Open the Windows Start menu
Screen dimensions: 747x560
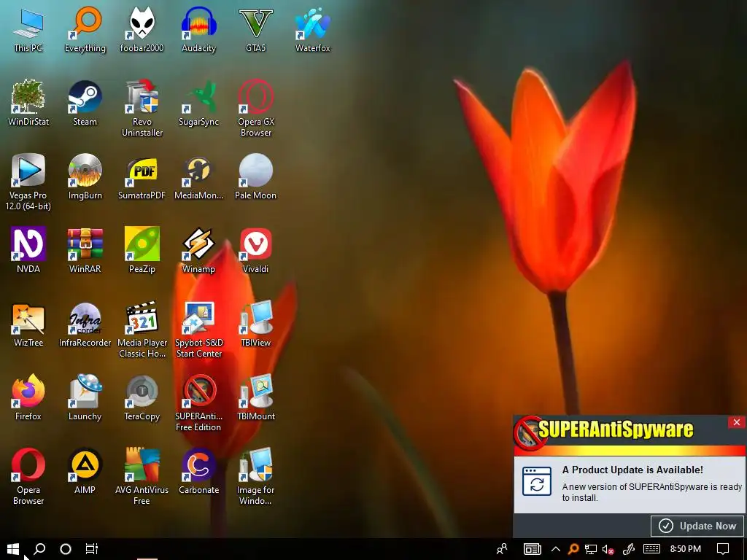pyautogui.click(x=13, y=549)
